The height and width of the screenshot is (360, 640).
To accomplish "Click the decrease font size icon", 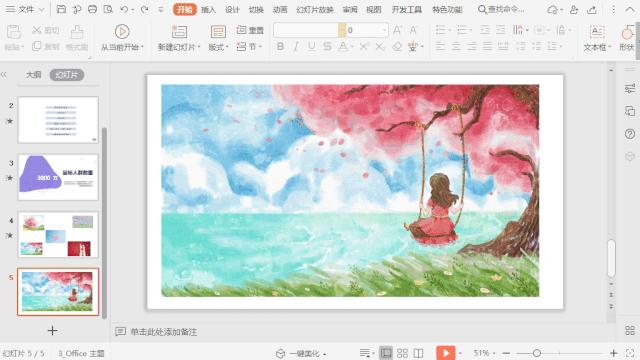I will (413, 30).
